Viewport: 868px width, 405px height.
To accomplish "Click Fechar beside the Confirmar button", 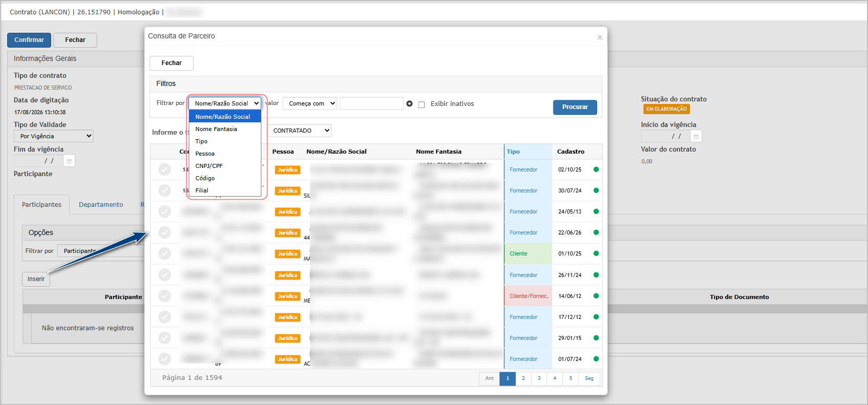I will coord(75,40).
